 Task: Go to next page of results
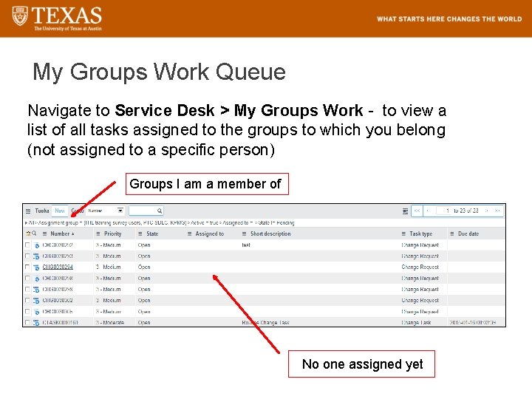(x=486, y=211)
